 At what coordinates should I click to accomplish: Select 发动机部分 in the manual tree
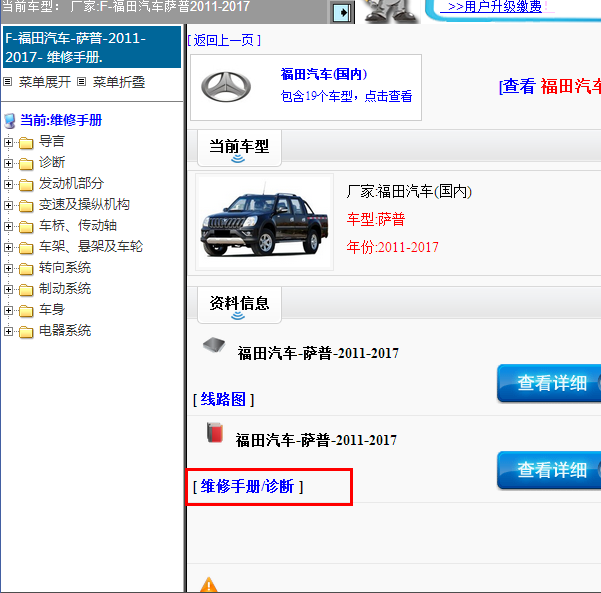point(71,183)
